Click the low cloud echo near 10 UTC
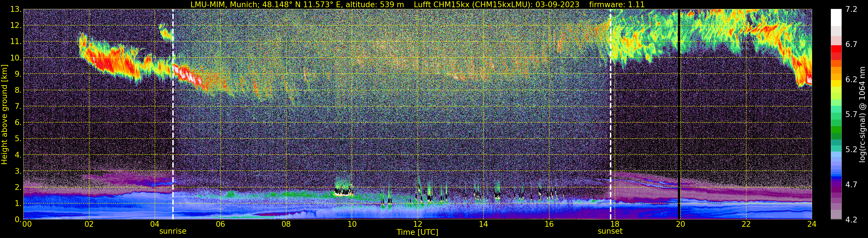868x238 pixels. pyautogui.click(x=344, y=190)
